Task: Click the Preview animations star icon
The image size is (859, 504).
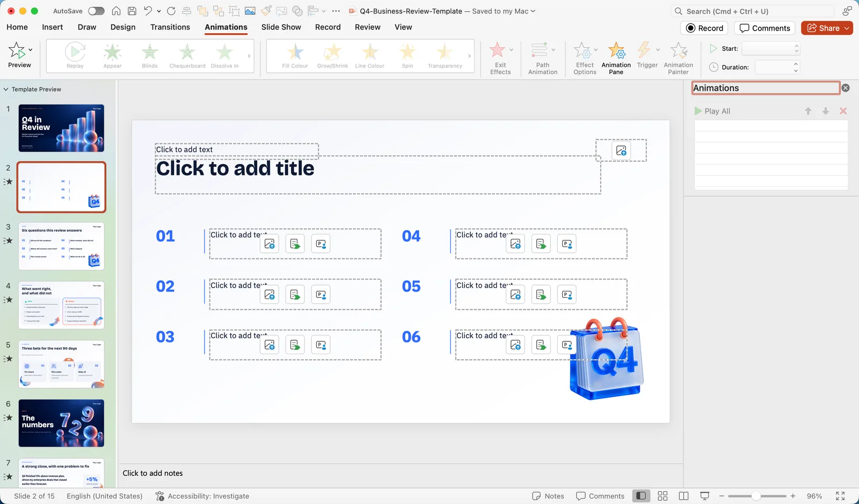Action: tap(17, 50)
